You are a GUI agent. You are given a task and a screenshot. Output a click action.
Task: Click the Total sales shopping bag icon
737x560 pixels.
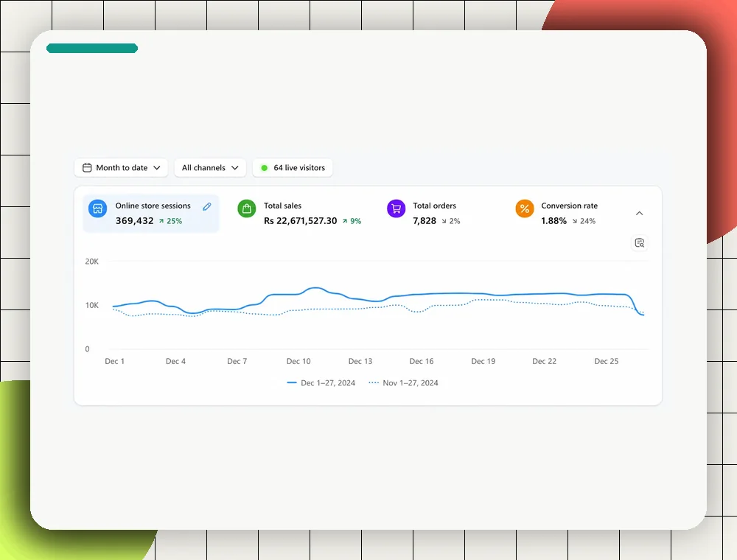point(246,208)
